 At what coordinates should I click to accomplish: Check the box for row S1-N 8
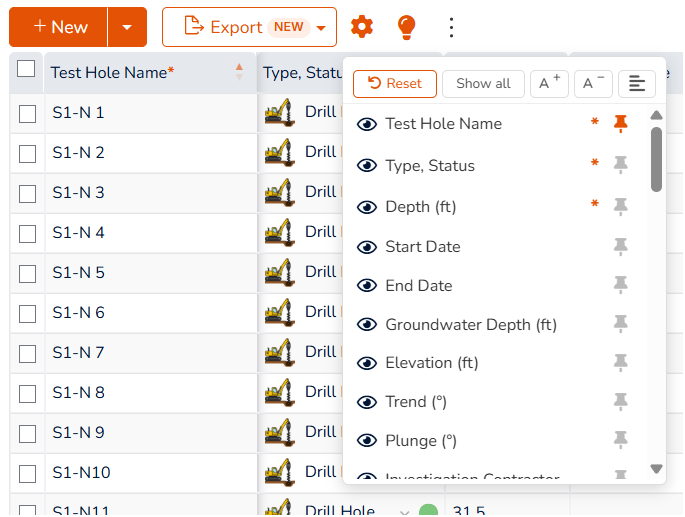[x=28, y=394]
